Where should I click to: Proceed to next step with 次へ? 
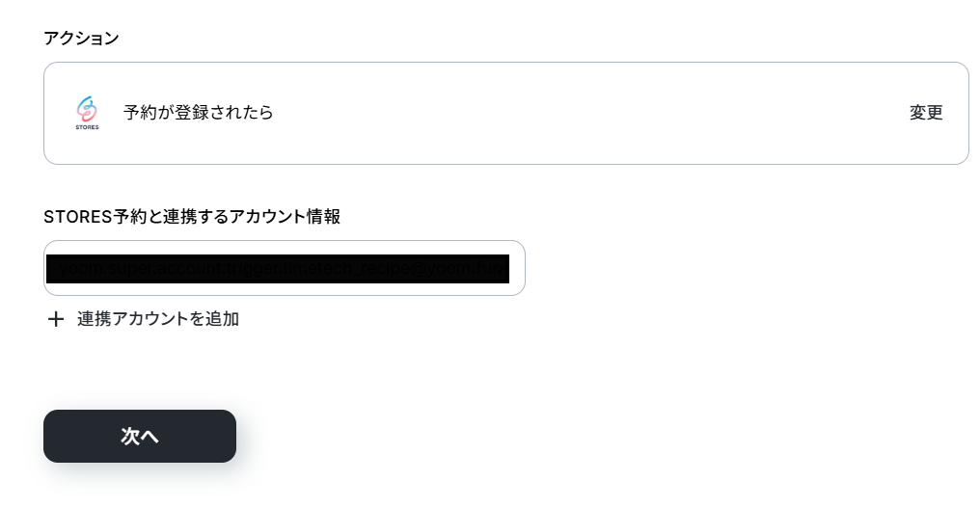[x=140, y=436]
